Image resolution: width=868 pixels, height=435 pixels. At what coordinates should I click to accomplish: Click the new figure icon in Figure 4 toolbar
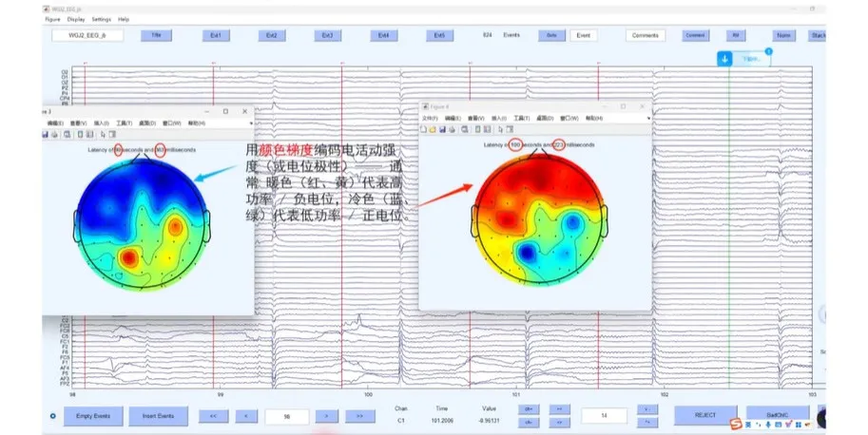pos(424,128)
